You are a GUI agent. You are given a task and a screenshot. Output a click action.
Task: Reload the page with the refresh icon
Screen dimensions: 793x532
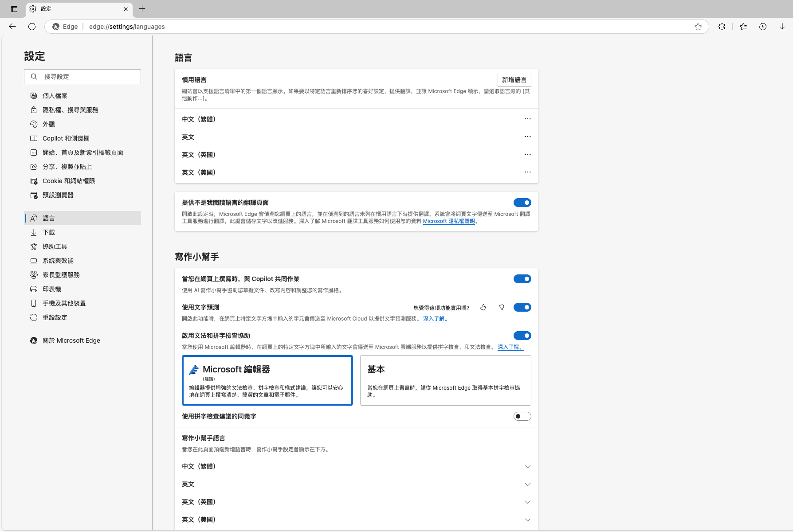click(32, 27)
